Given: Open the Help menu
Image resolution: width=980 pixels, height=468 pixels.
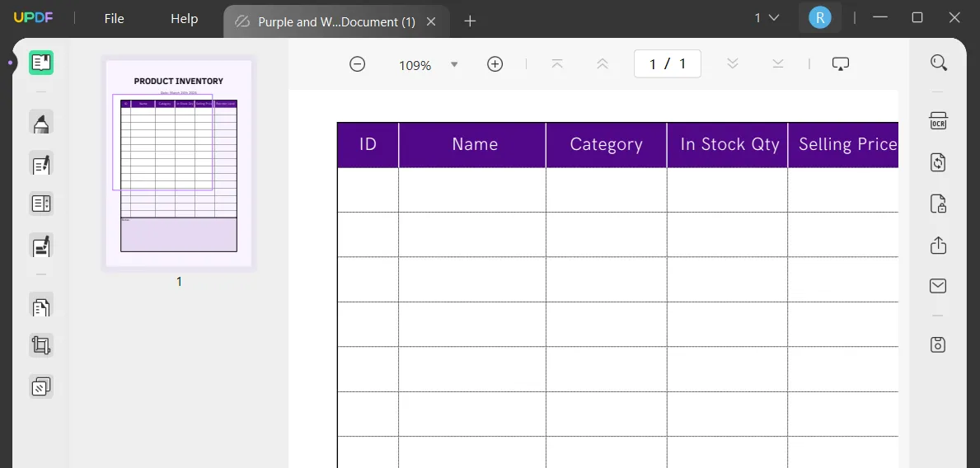Looking at the screenshot, I should click(x=185, y=19).
